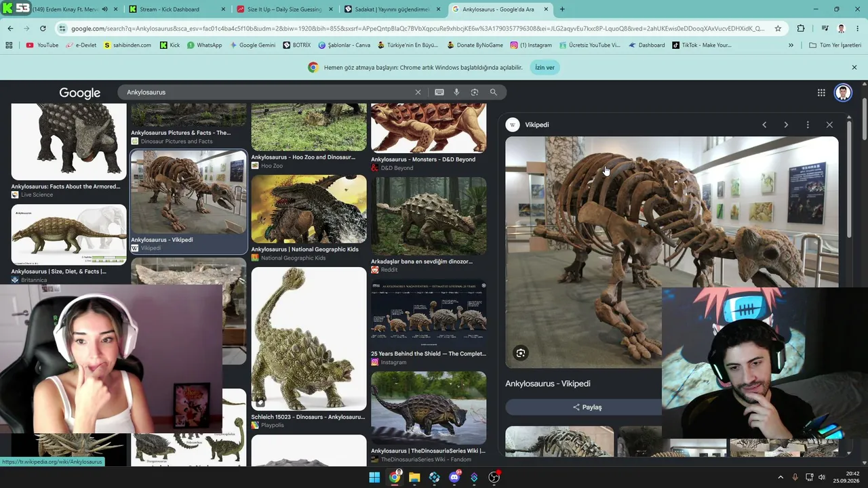Show previous image in preview panel

click(x=764, y=125)
